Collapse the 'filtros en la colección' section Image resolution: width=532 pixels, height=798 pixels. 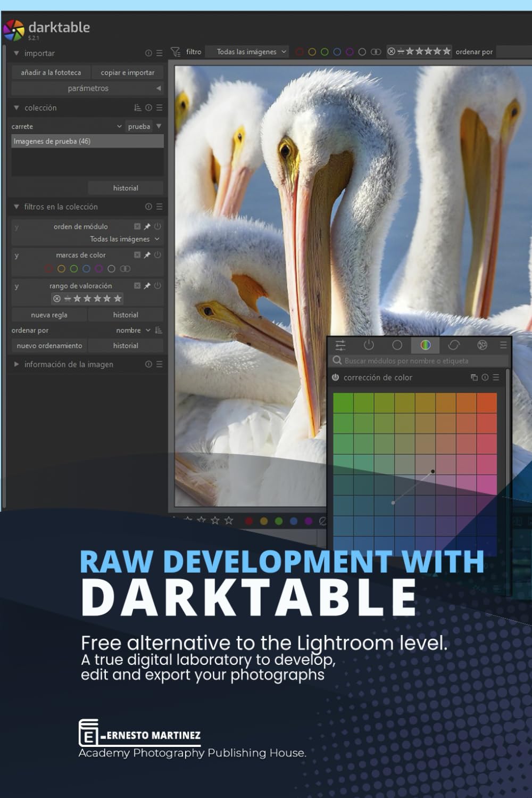tap(16, 207)
